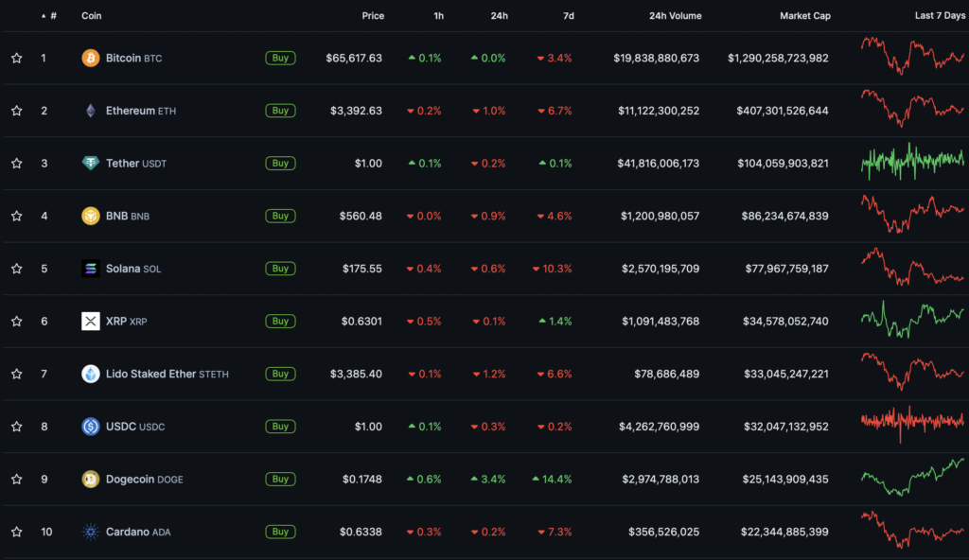969x560 pixels.
Task: Sort by rank using the # header
Action: click(x=52, y=16)
